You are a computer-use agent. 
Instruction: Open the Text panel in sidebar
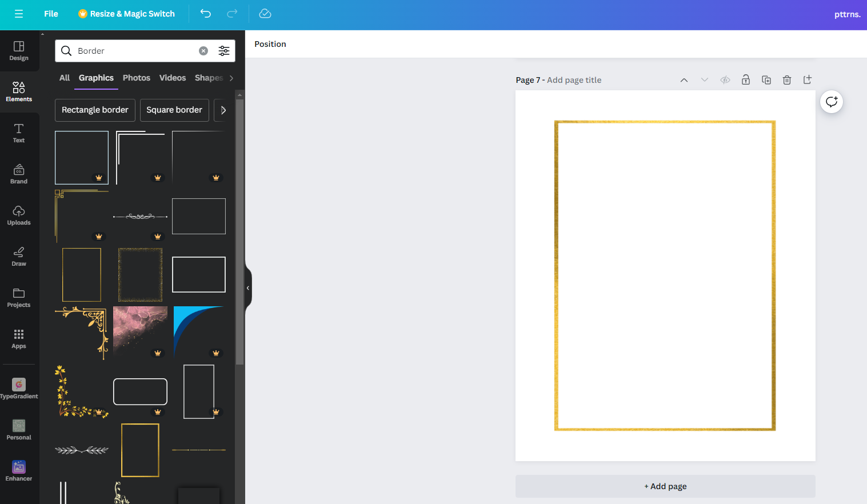tap(19, 133)
